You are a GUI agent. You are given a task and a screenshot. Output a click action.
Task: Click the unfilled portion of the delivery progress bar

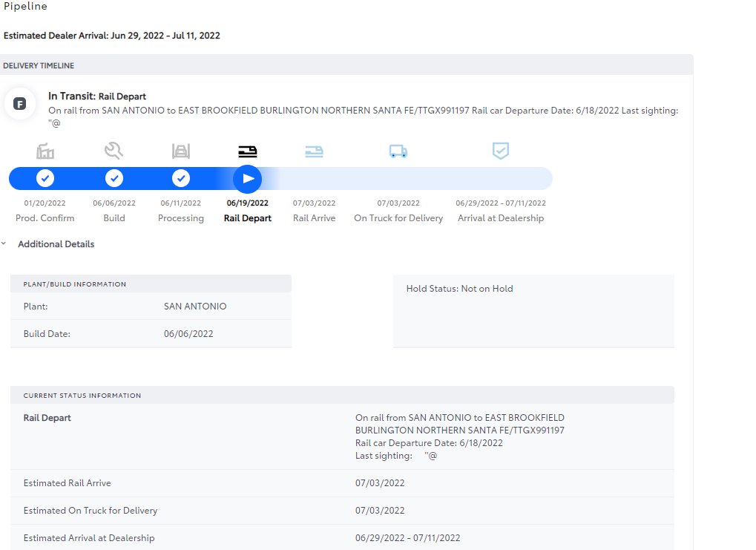(415, 178)
